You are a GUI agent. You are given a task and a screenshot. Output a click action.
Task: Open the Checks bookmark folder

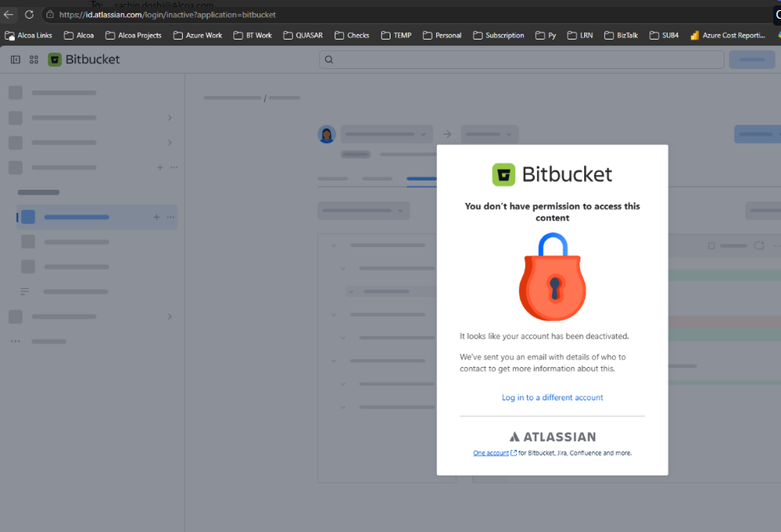tap(352, 35)
